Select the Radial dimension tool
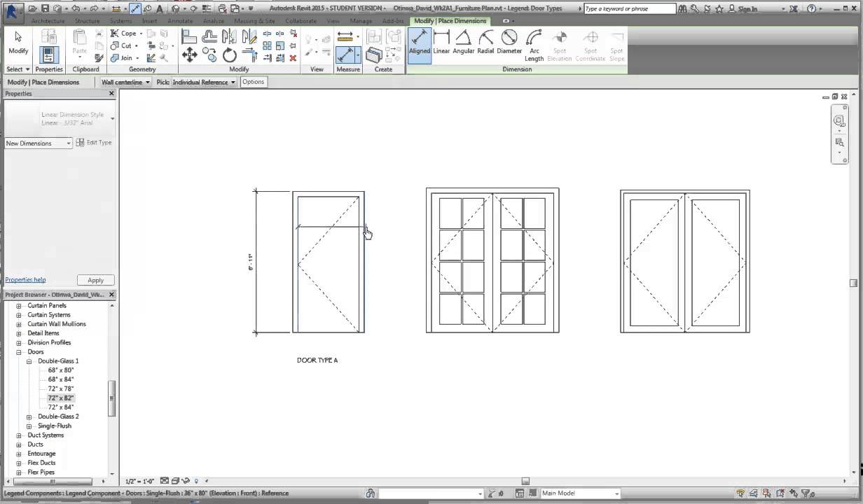This screenshot has width=863, height=504. (485, 42)
